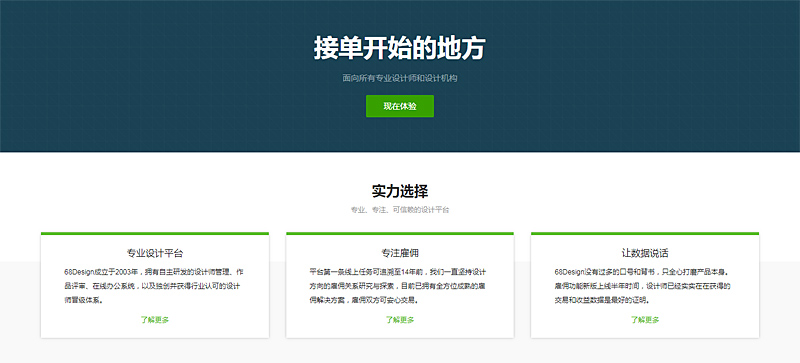Click the tagline 专业、专注、可信赖的设计平台
The width and height of the screenshot is (800, 363).
click(x=399, y=210)
